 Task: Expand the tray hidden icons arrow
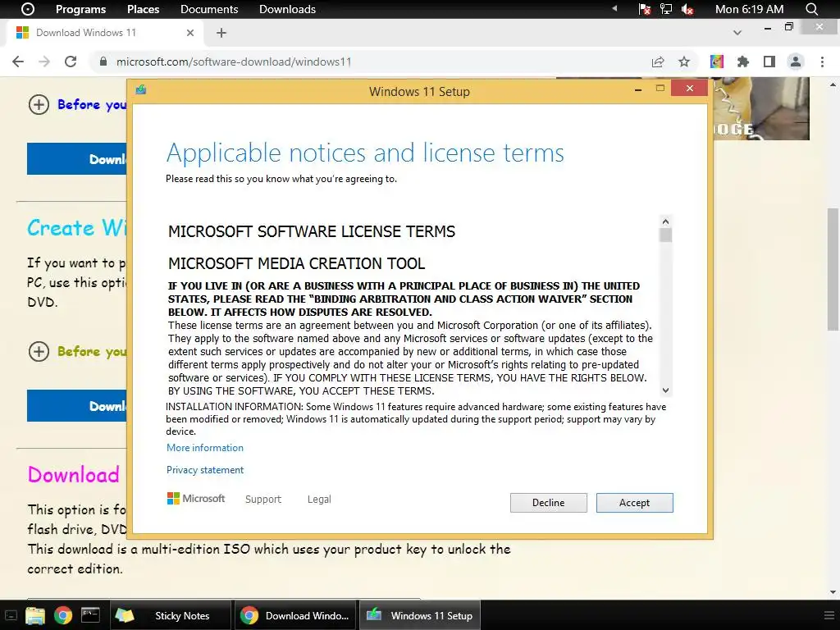[615, 8]
